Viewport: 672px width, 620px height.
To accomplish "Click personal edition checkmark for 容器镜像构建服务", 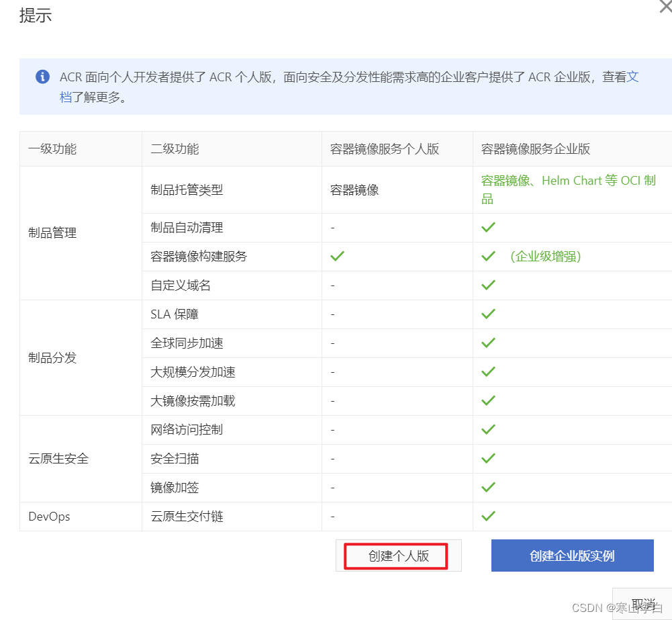I will (337, 256).
